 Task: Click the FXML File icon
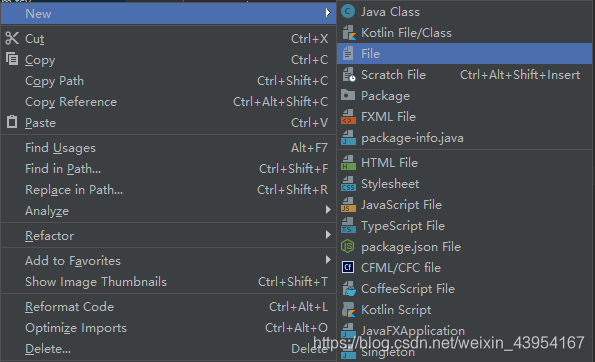[x=348, y=117]
